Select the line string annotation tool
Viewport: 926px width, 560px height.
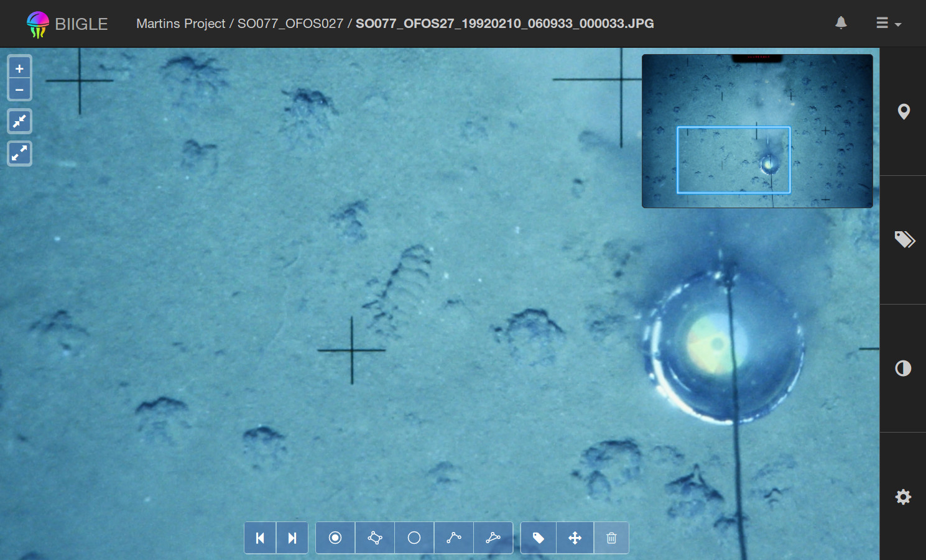(x=453, y=538)
